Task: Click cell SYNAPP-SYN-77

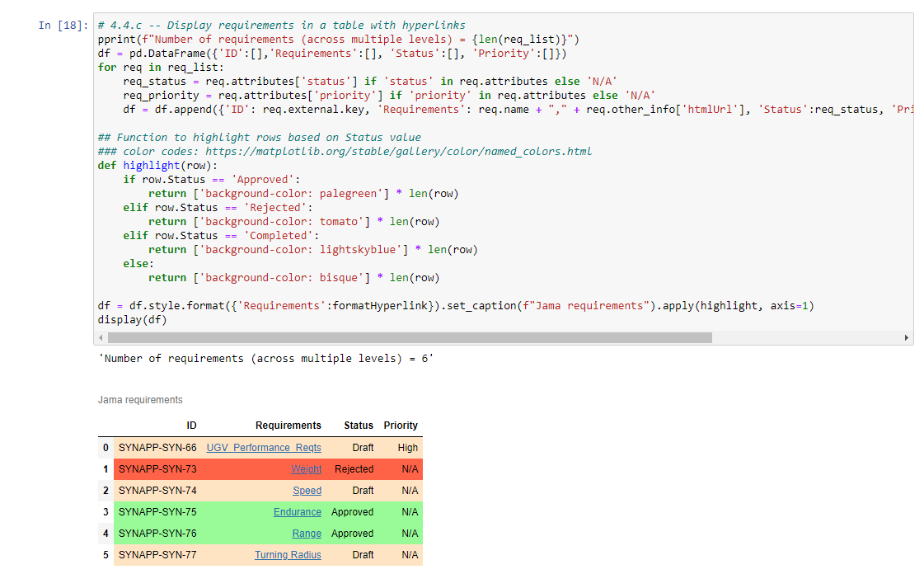Action: coord(157,554)
